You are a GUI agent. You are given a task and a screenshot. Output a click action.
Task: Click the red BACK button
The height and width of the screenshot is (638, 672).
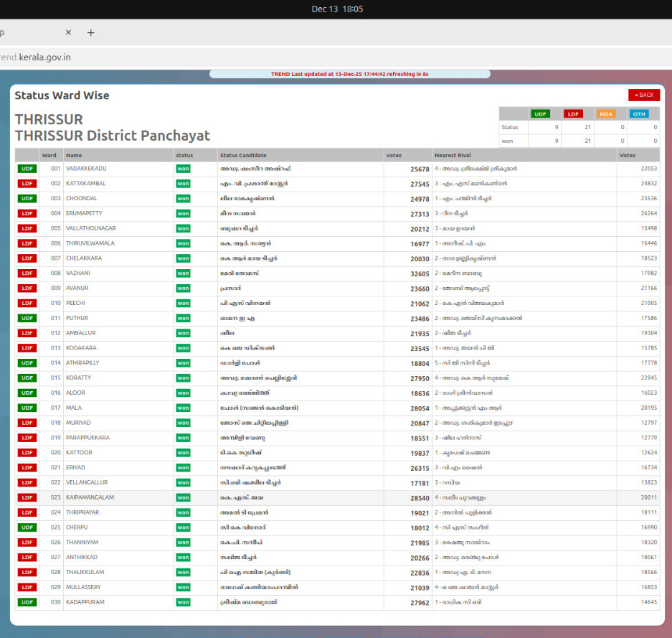tap(643, 95)
